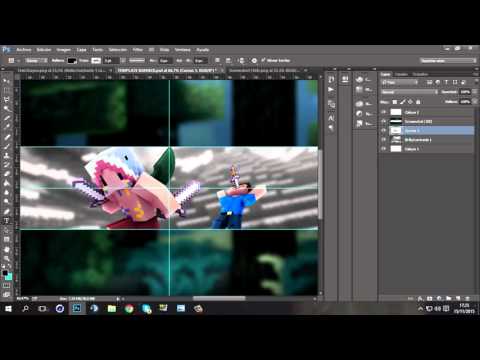The height and width of the screenshot is (360, 480).
Task: Open status bar info arrow
Action: tap(118, 299)
